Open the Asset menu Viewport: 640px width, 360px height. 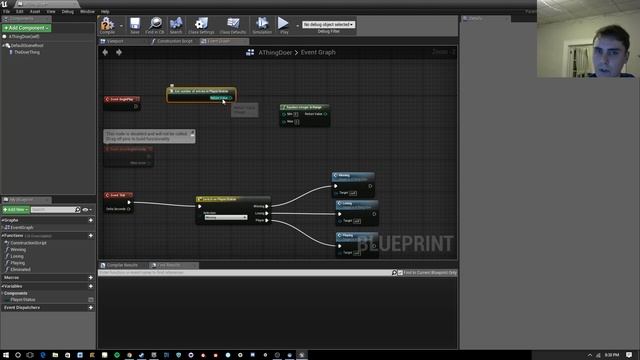click(35, 11)
